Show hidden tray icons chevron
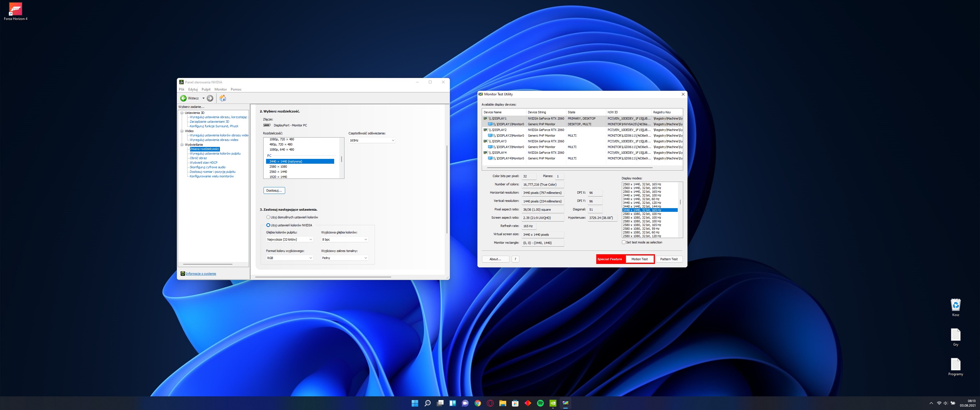This screenshot has width=980, height=410. tap(931, 403)
